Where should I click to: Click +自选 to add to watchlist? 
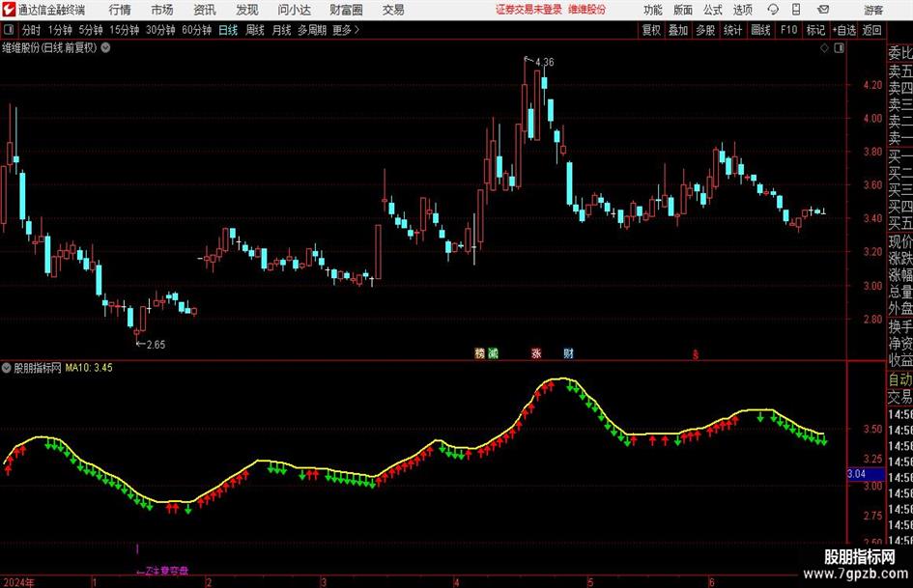(x=843, y=30)
